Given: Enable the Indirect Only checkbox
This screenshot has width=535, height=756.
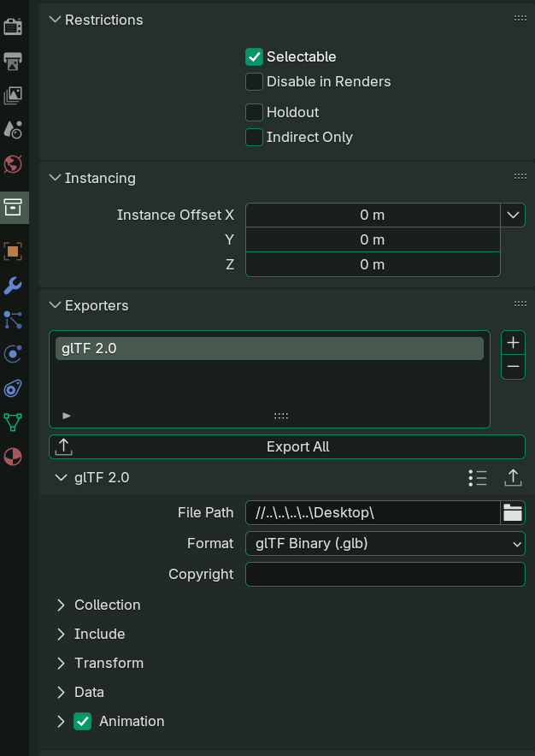Looking at the screenshot, I should coord(254,138).
